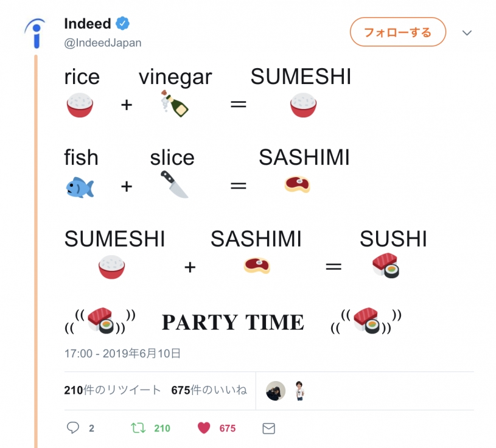Click the knife emoji next to slice

172,184
